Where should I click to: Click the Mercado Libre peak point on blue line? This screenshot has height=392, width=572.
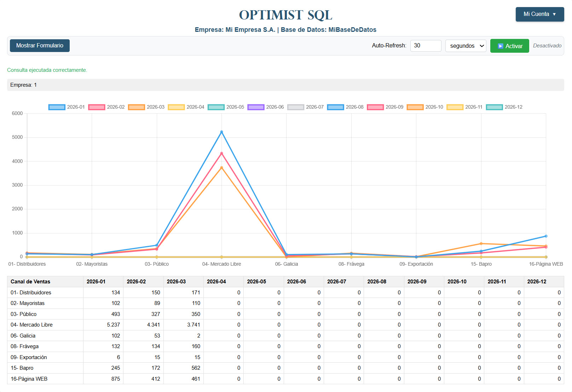(x=221, y=132)
